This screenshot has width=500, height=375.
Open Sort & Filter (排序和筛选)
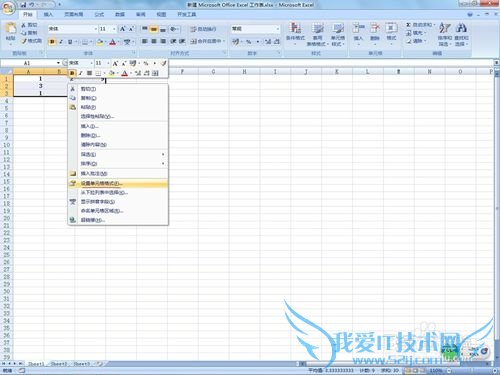pyautogui.click(x=445, y=33)
